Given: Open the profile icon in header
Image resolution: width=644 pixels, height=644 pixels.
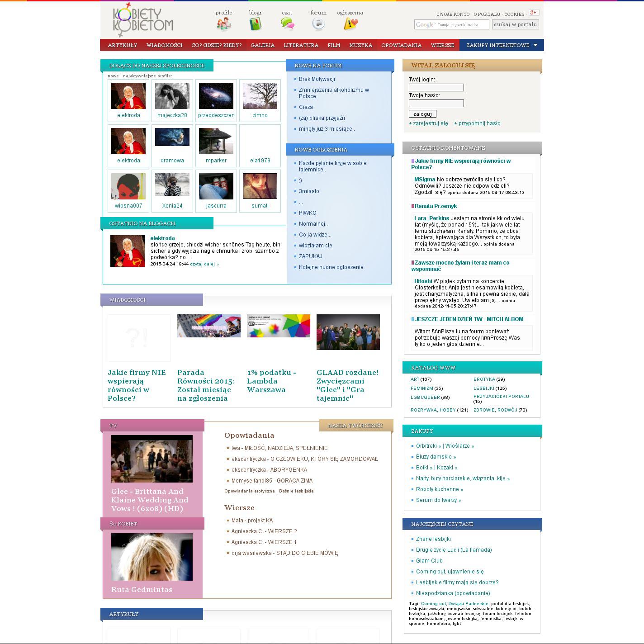Looking at the screenshot, I should coord(223,24).
